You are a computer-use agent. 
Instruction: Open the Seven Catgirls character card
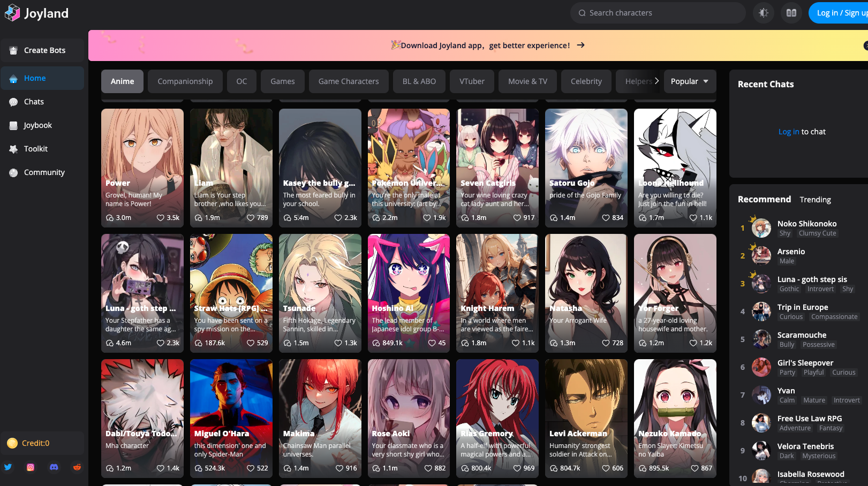coord(497,168)
